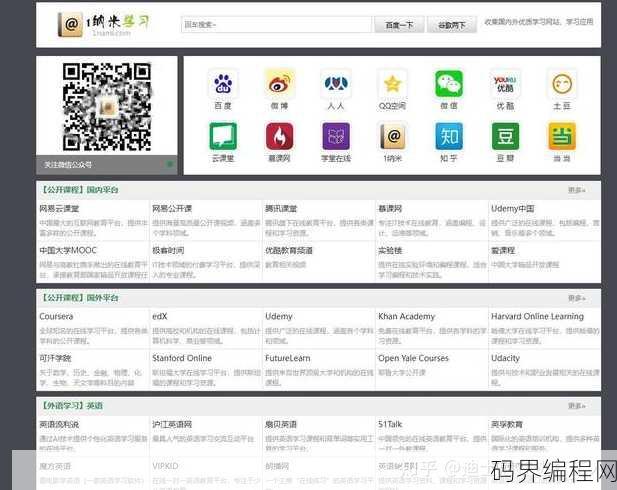Click 更多 in the 国内平台 section

[576, 190]
